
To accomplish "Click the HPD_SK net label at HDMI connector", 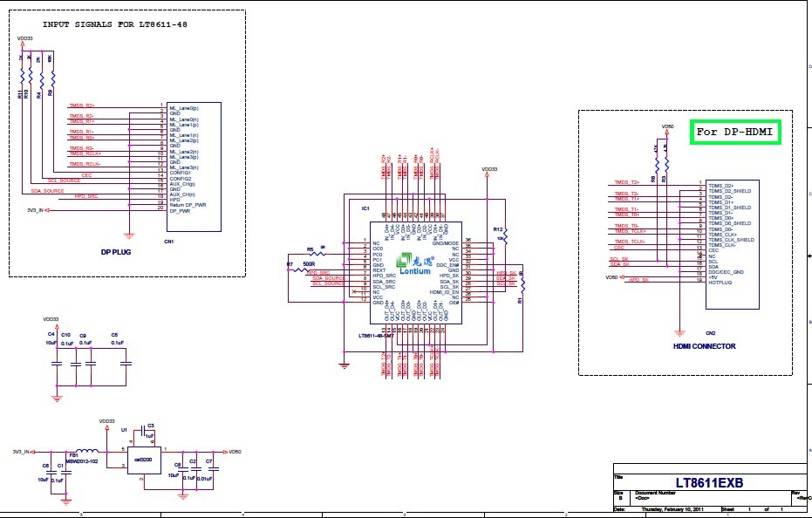I will [640, 280].
